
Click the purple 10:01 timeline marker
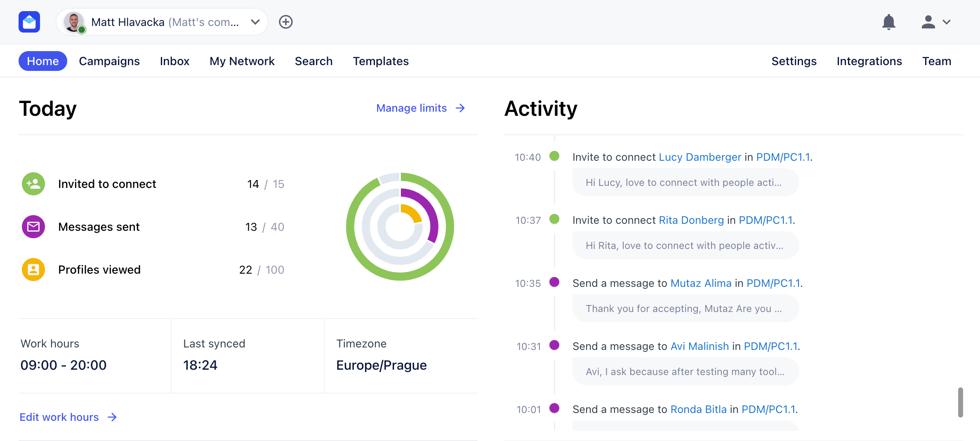tap(554, 408)
